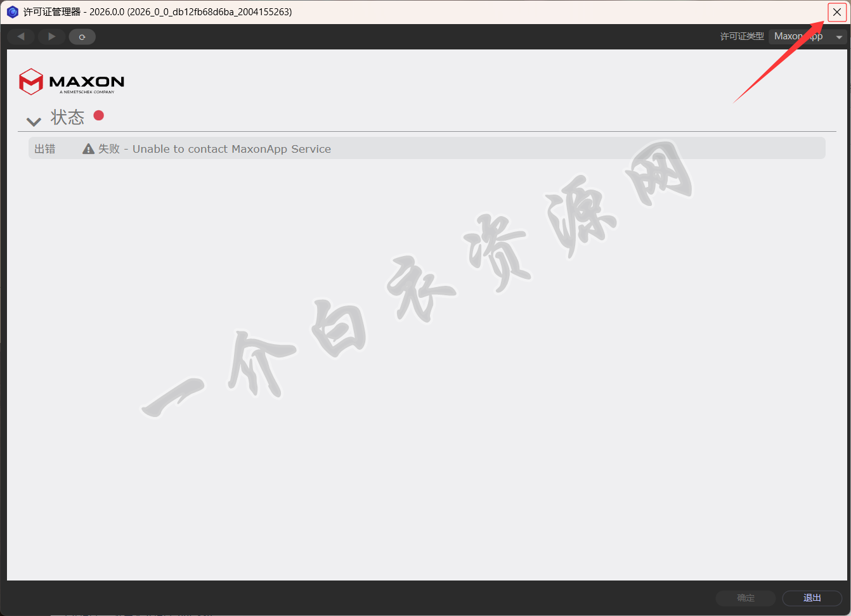Click the blue app icon in title bar
This screenshot has height=616, width=851.
[12, 12]
